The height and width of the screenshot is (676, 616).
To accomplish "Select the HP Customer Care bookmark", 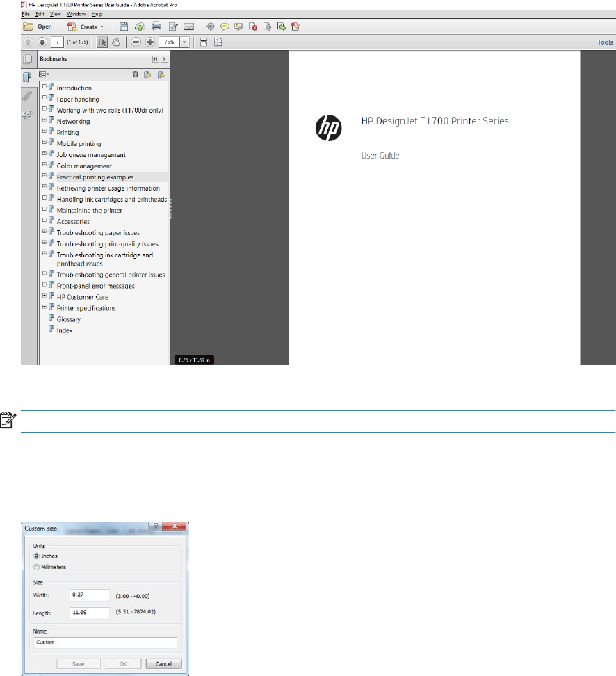I will point(83,297).
